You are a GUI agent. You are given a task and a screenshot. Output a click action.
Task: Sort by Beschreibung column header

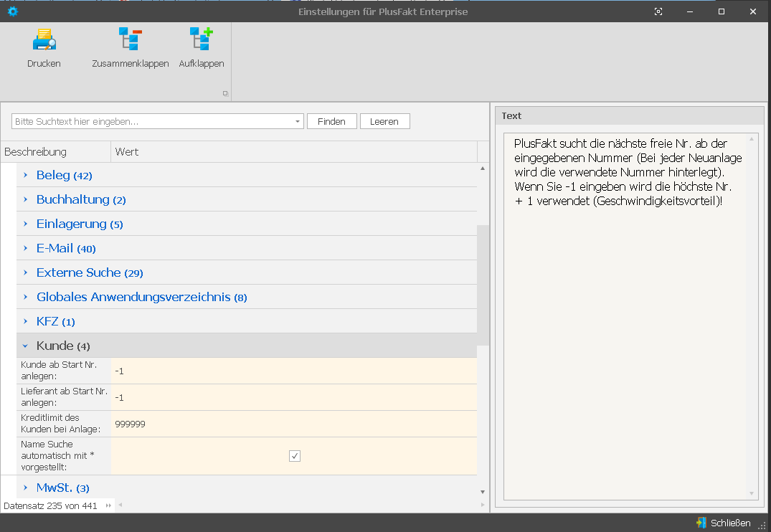[55, 152]
